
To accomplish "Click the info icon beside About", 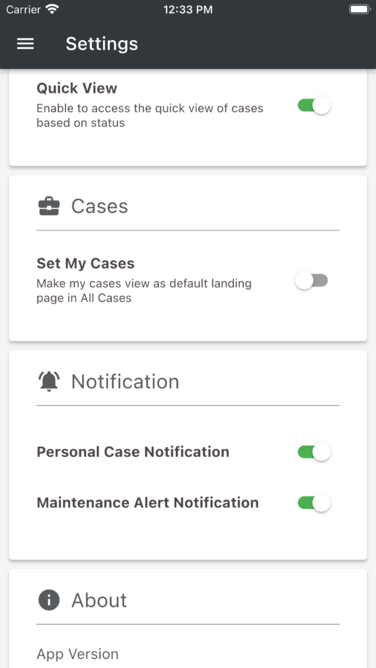I will coord(49,600).
